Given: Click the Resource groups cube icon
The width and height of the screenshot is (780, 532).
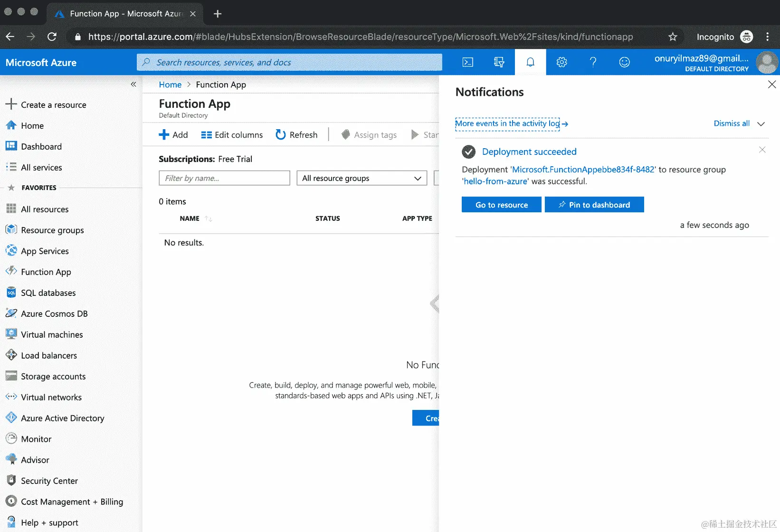Looking at the screenshot, I should [11, 229].
